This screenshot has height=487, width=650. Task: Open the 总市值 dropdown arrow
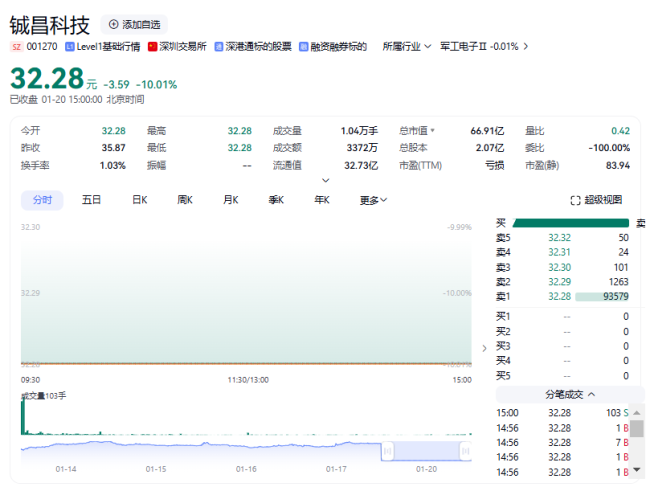coord(432,131)
